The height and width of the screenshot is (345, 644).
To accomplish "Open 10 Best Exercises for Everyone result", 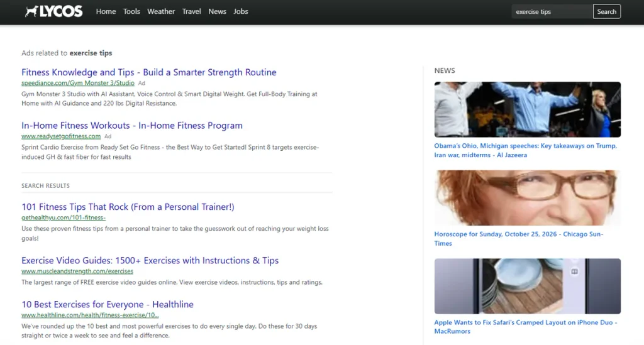I will coord(107,304).
